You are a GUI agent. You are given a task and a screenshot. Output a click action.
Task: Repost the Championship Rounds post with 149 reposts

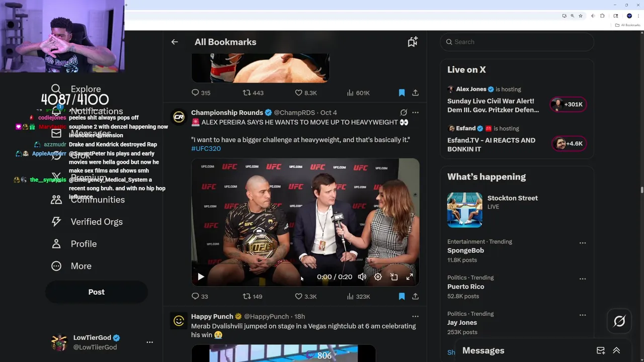pos(253,297)
